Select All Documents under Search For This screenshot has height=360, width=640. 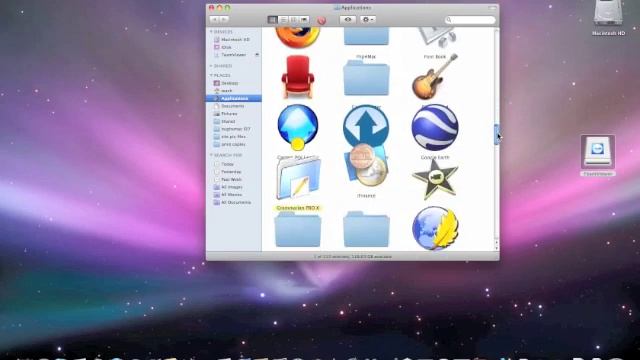coord(234,202)
